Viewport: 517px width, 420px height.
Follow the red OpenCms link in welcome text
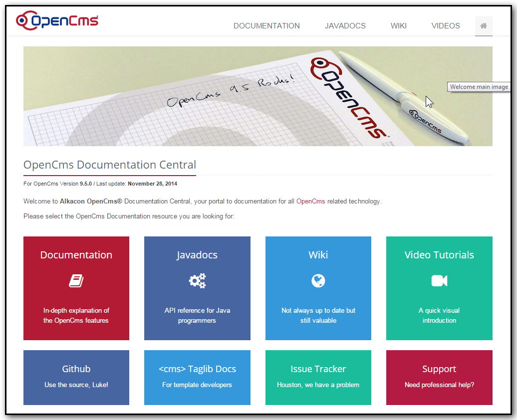coord(310,201)
